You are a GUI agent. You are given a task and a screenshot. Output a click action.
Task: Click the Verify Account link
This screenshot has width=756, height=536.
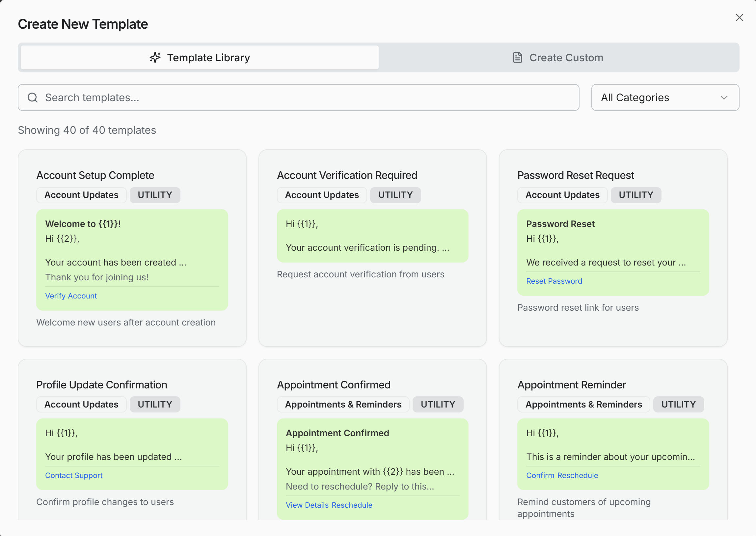(71, 296)
